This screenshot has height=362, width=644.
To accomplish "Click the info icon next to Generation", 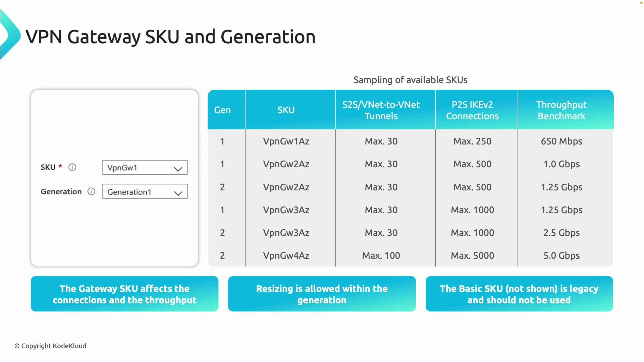I will point(91,191).
